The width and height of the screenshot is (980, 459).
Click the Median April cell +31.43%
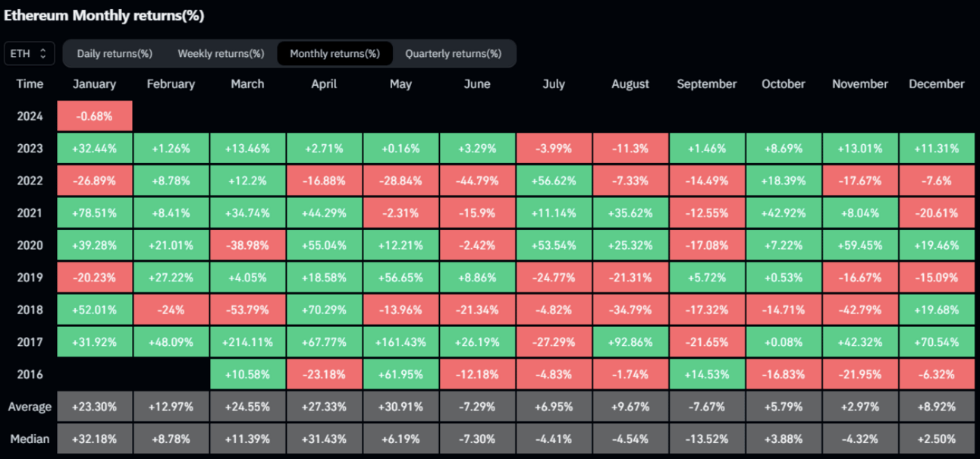pos(324,439)
